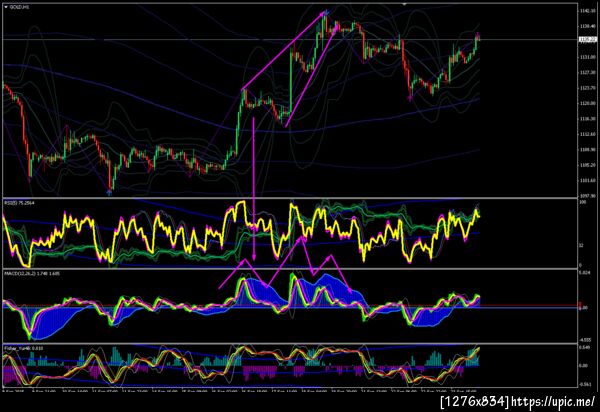
Task: Click the chart shift triangle marker at top edge
Action: (404, 4)
